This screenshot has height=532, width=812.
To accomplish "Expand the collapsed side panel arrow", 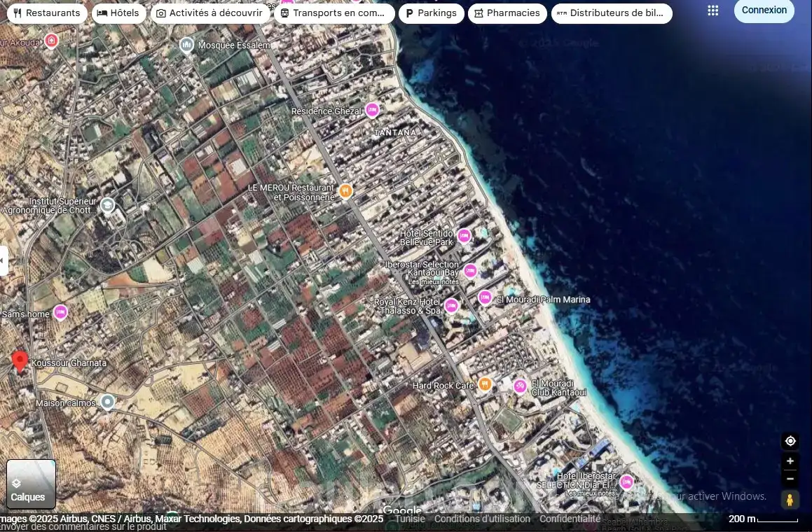I will coord(3,260).
